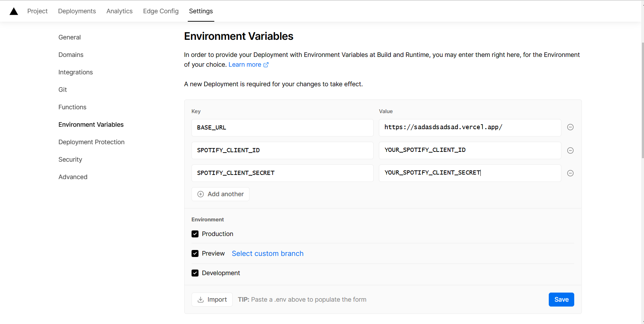Remove the SPOTIFY_CLIENT_SECRET variable row
This screenshot has width=644, height=324.
tap(570, 173)
